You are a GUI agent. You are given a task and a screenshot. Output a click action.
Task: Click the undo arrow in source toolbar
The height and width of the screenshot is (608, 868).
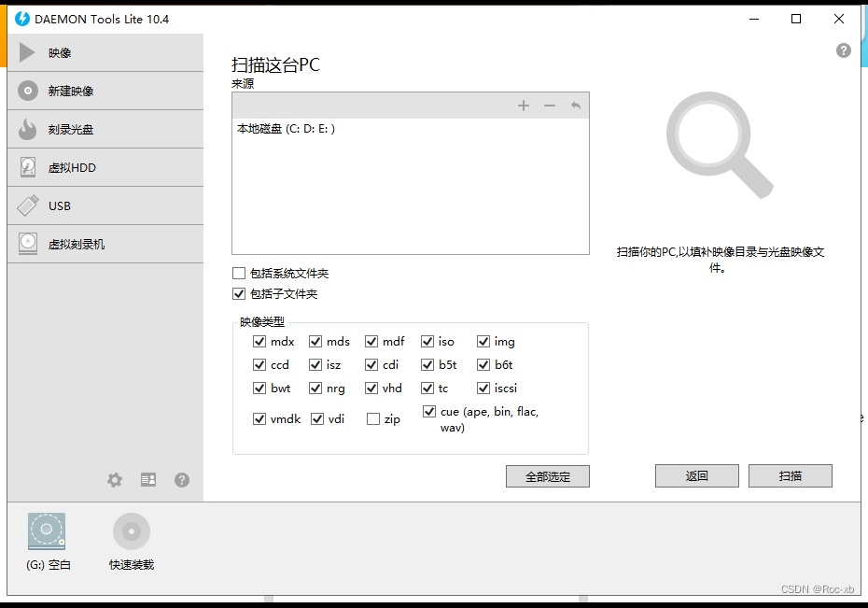pyautogui.click(x=576, y=106)
